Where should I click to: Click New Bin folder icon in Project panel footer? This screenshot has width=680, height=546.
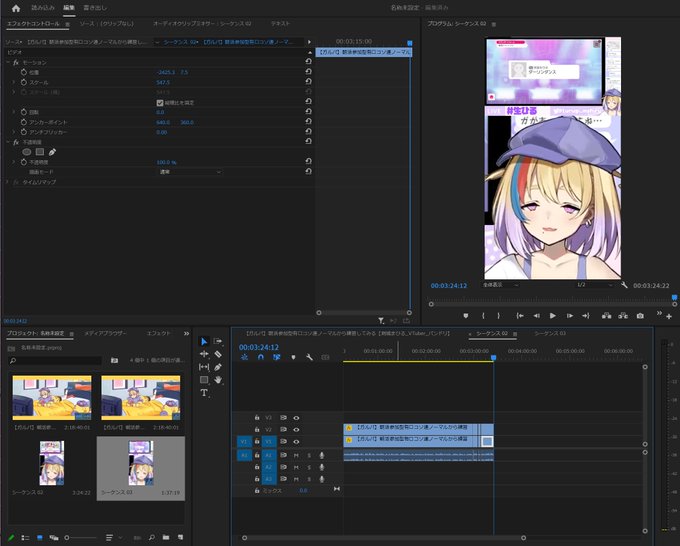coord(166,537)
